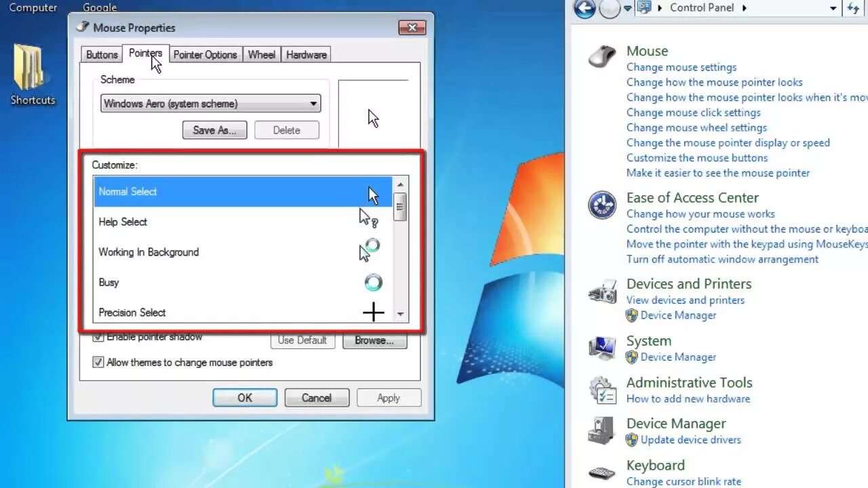Image resolution: width=868 pixels, height=488 pixels.
Task: Click the Control Panel address bar icon
Action: (x=644, y=7)
